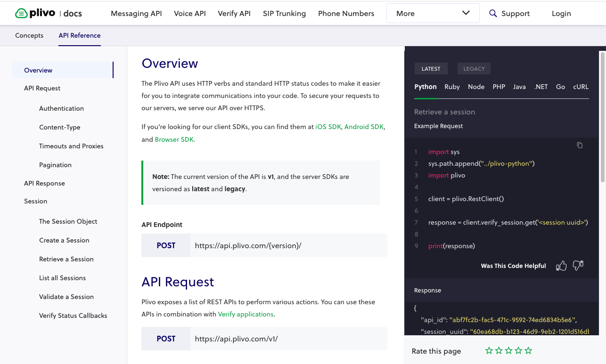Rate the page five stars
The width and height of the screenshot is (606, 364).
coord(528,351)
